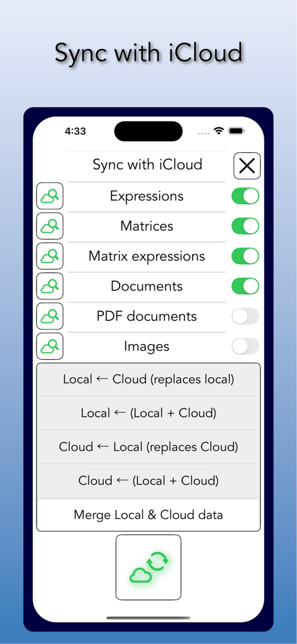
Task: Tap the Matrices label
Action: pyautogui.click(x=147, y=226)
